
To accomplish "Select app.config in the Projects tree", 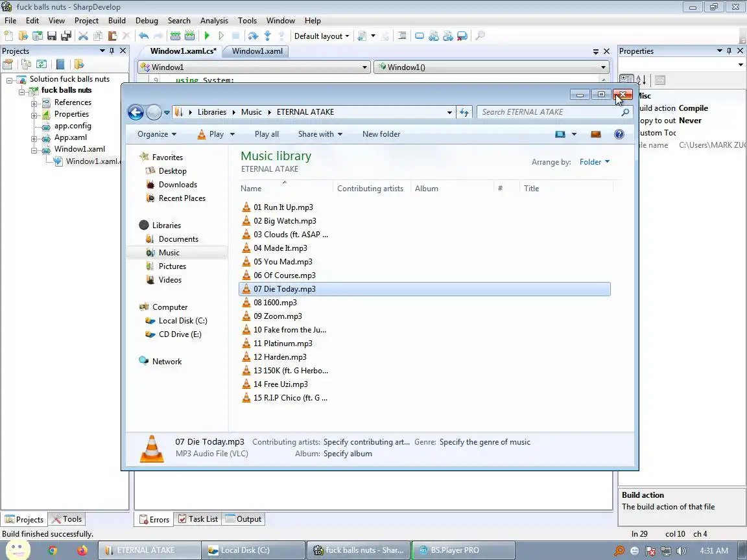I will pos(73,126).
